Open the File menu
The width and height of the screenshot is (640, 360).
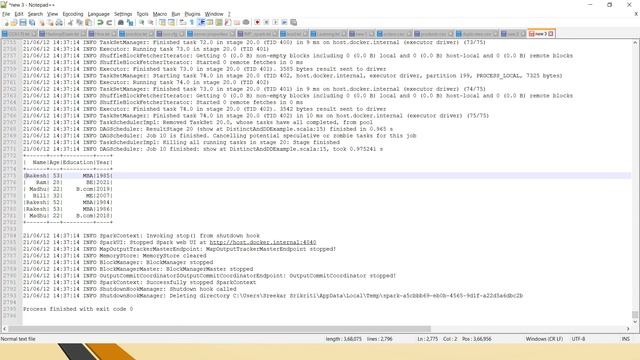tap(6, 14)
